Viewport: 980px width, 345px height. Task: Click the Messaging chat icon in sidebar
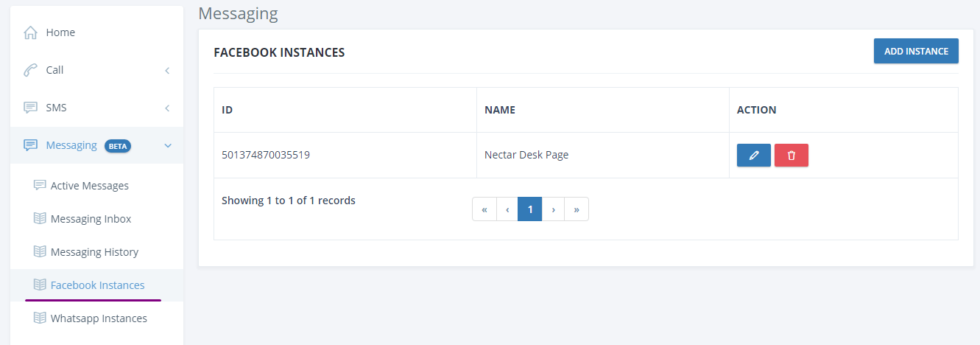click(x=30, y=145)
